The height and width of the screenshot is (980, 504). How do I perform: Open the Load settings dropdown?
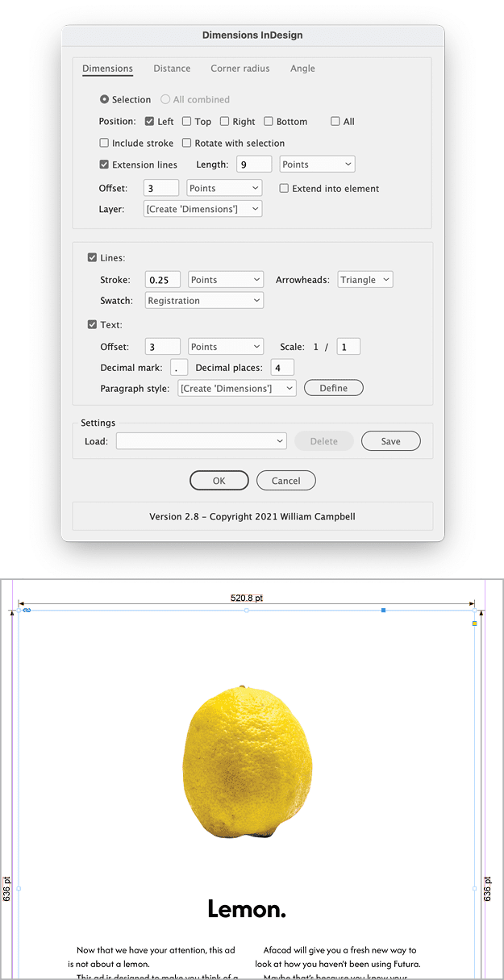click(x=202, y=441)
